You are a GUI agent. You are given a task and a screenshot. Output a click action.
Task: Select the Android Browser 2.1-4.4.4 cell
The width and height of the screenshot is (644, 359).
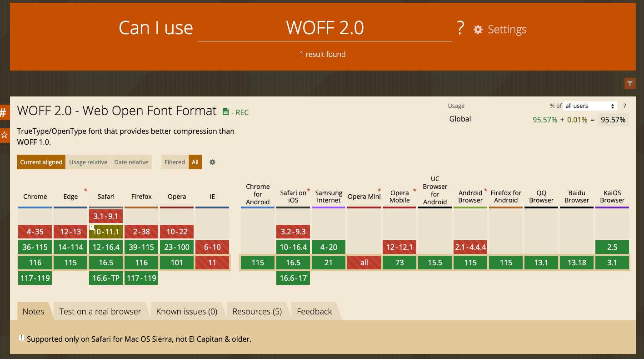470,247
